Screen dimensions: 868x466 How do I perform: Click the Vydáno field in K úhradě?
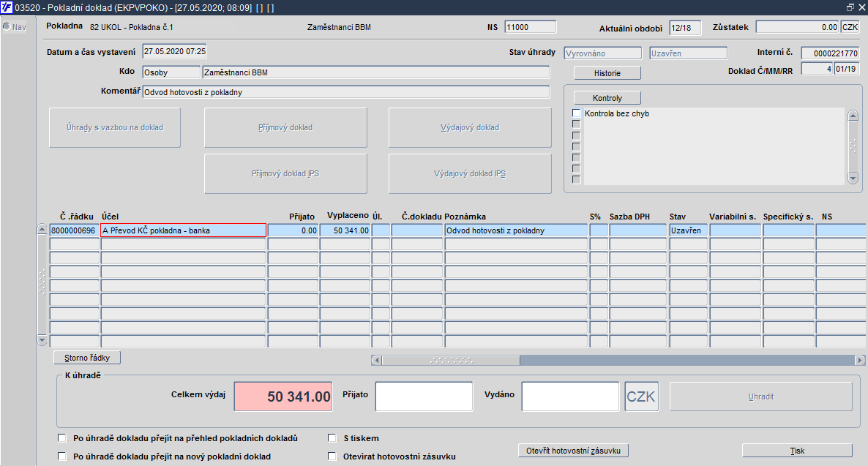coord(570,397)
